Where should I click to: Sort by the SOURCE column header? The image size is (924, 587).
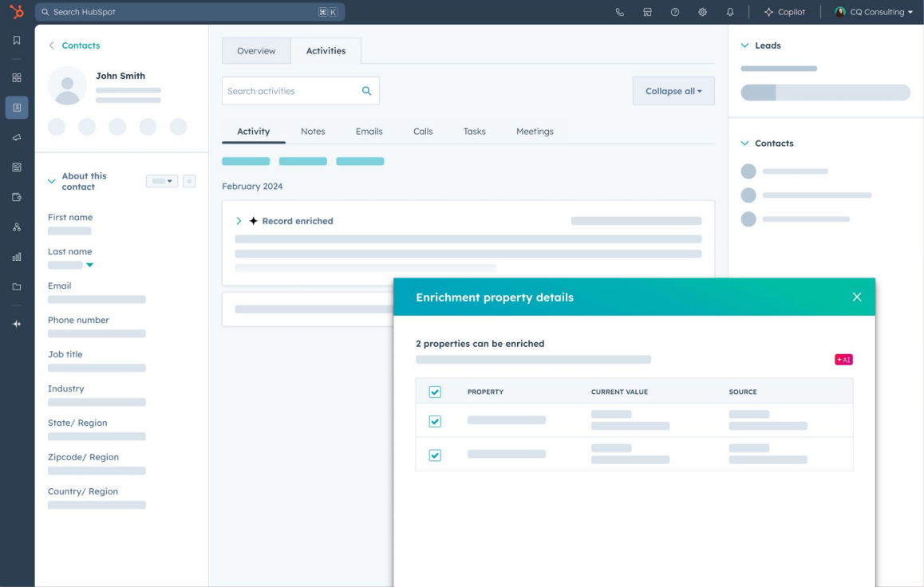(x=743, y=392)
